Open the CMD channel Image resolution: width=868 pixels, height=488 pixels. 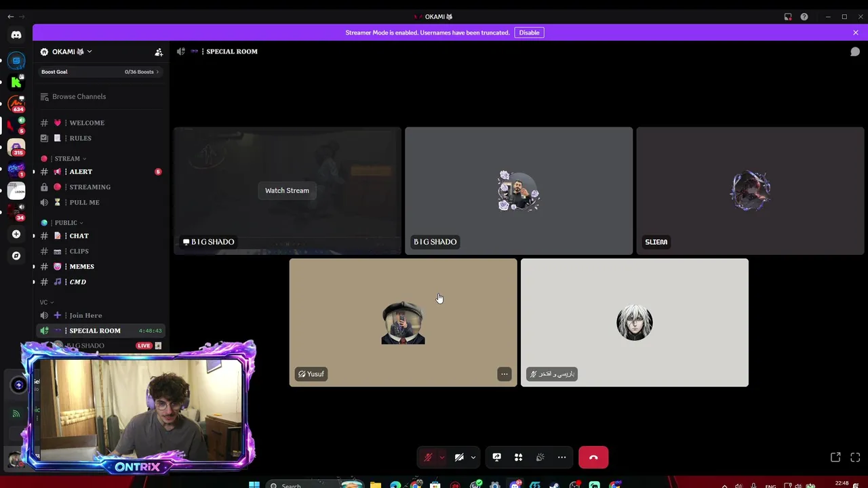(100, 282)
